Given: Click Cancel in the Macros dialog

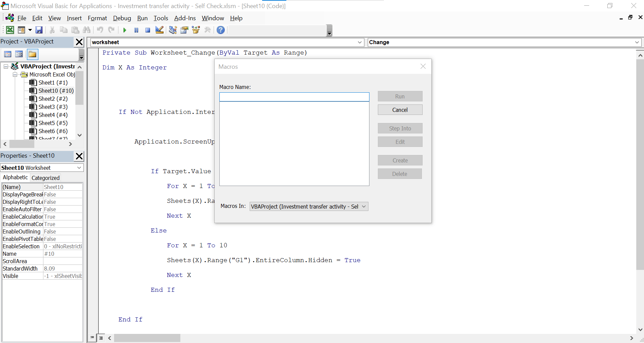Looking at the screenshot, I should (x=400, y=110).
